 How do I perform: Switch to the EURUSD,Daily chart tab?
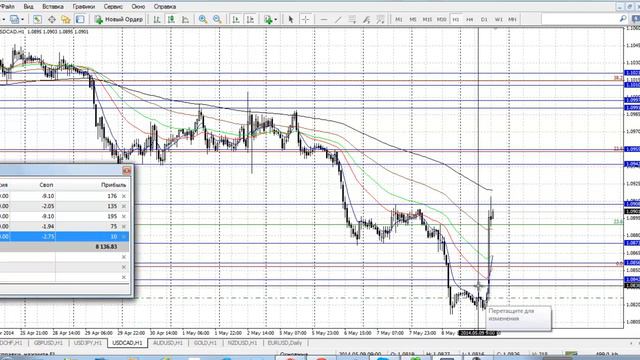click(284, 343)
